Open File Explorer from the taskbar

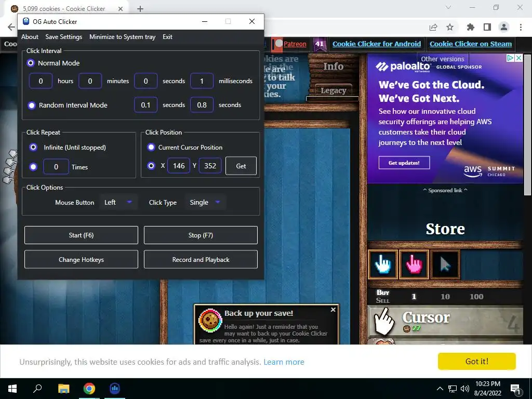pos(63,389)
